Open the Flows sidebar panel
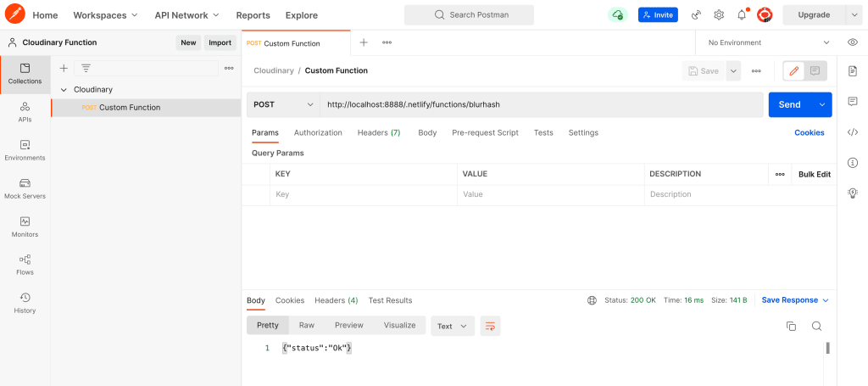The image size is (868, 386). coord(25,266)
